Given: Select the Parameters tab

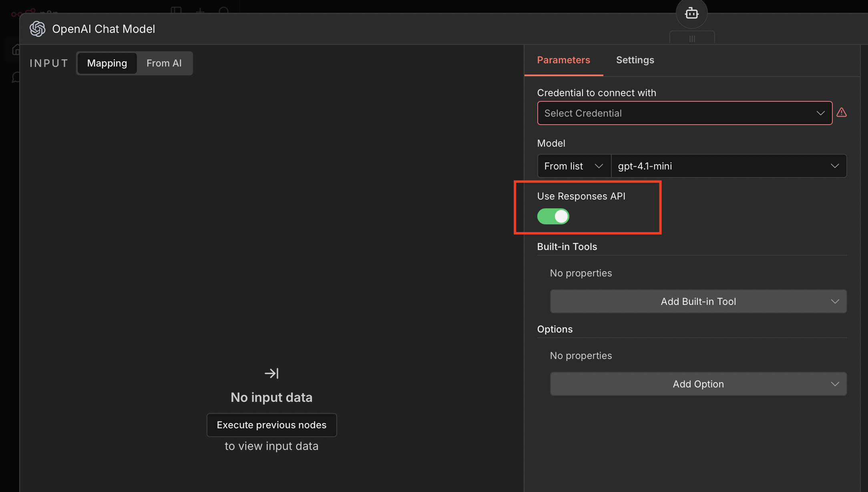Looking at the screenshot, I should [563, 60].
